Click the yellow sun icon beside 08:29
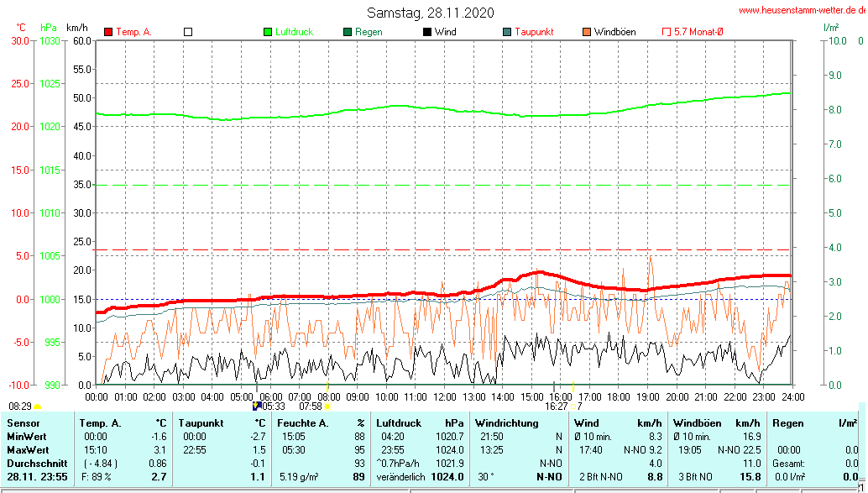This screenshot has height=493, width=868. pyautogui.click(x=37, y=406)
